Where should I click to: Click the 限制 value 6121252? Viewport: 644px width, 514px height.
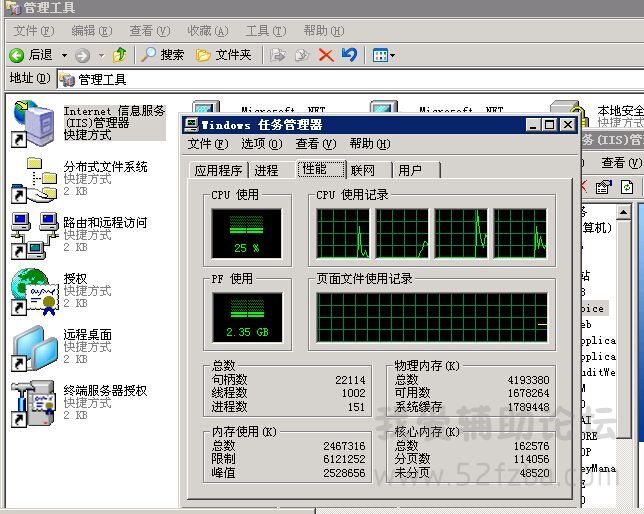click(344, 459)
